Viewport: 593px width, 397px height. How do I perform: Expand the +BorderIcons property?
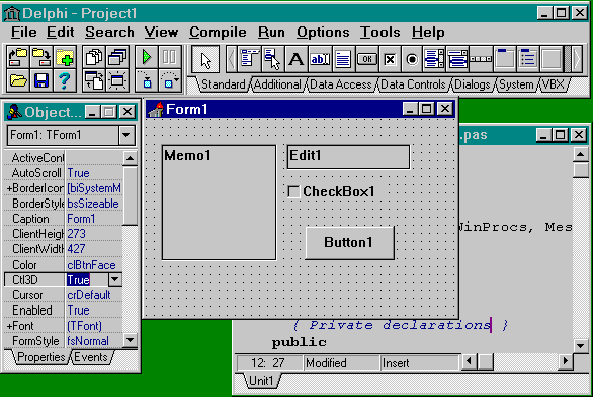pyautogui.click(x=34, y=188)
